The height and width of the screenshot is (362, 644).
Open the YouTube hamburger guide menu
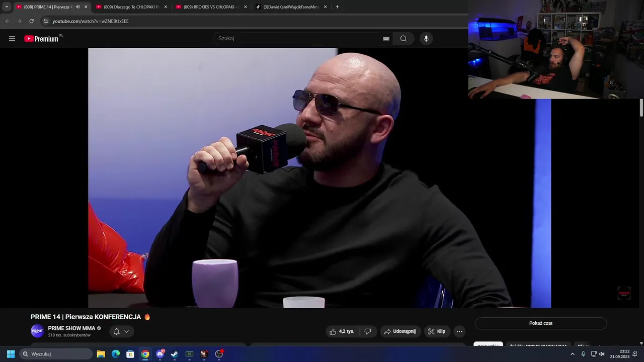pos(12,39)
